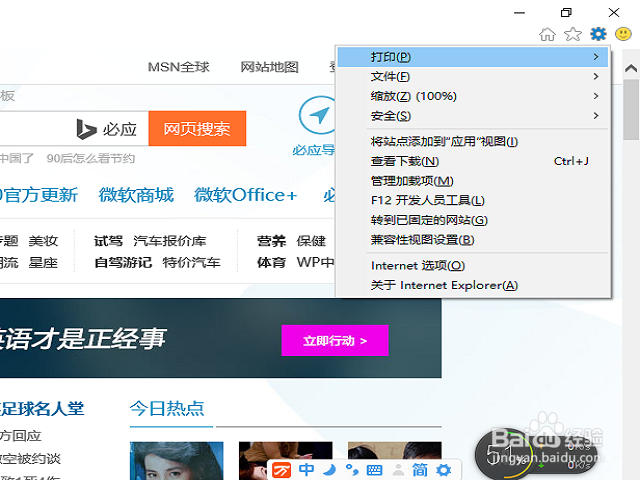Open soft keyboard icon in input bar
640x480 pixels.
[x=374, y=470]
